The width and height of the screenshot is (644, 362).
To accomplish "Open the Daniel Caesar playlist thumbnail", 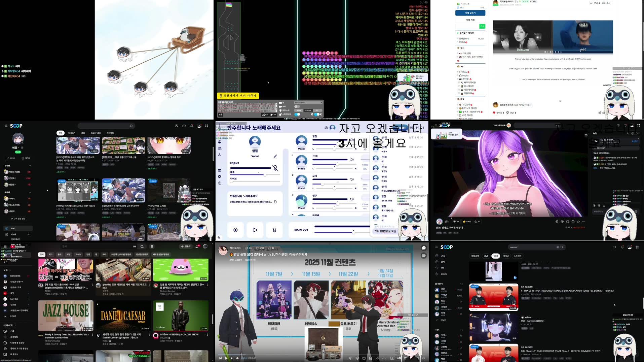I will 123,316.
